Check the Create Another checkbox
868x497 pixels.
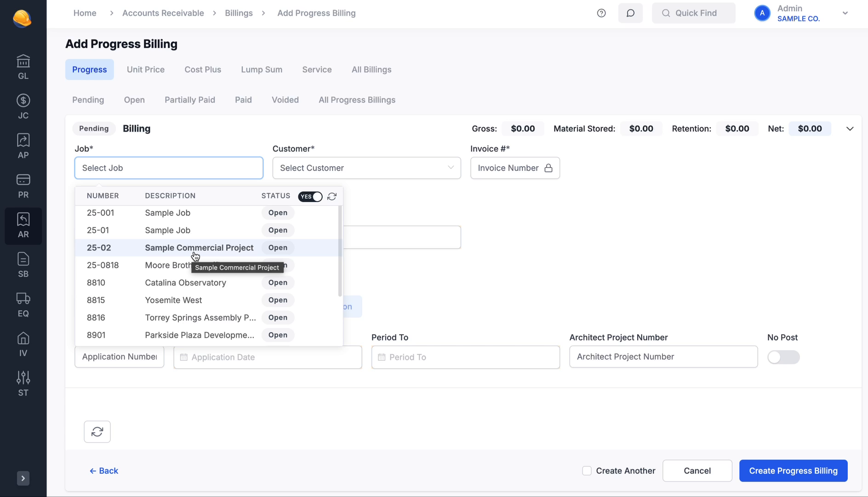pos(587,471)
